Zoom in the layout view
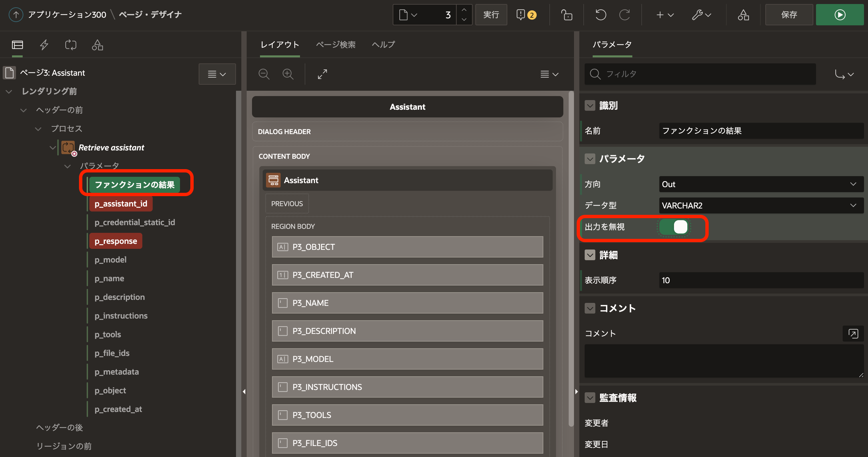Image resolution: width=868 pixels, height=457 pixels. tap(288, 74)
